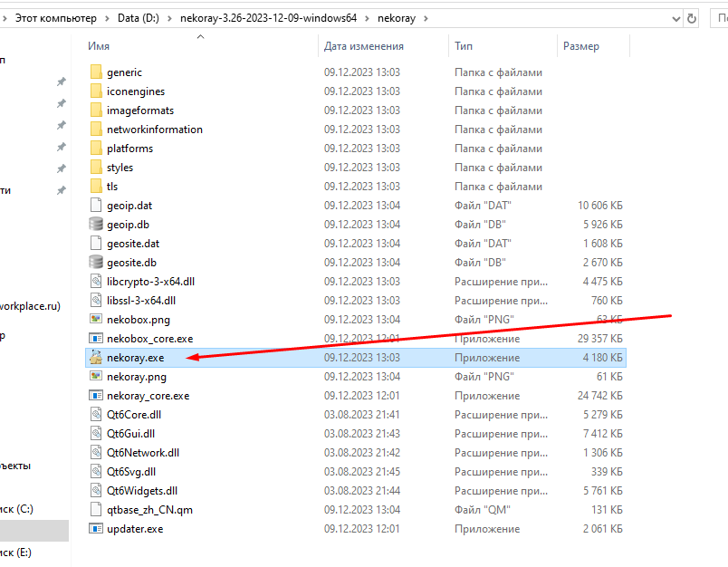Image resolution: width=728 pixels, height=567 pixels.
Task: Select the updater.exe file icon
Action: (x=96, y=529)
